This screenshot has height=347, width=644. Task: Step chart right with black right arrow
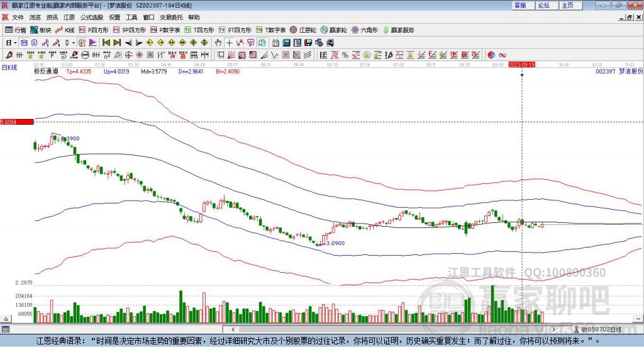(139, 43)
